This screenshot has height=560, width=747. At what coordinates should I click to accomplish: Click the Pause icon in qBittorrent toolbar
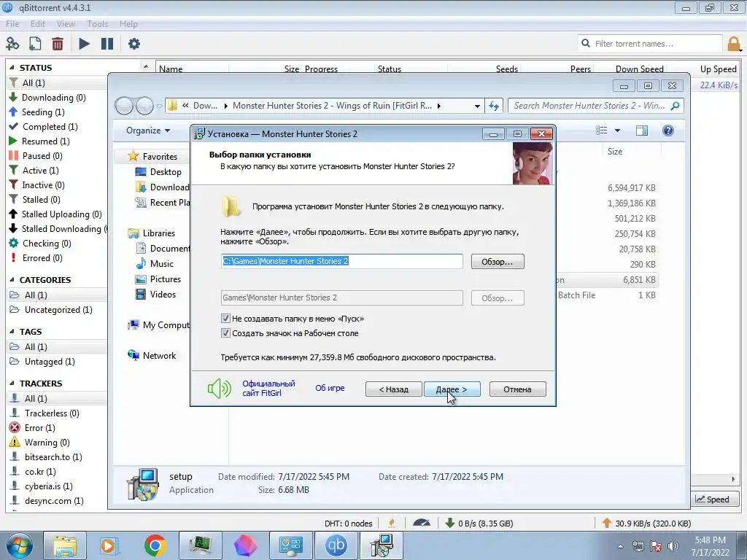click(x=107, y=44)
